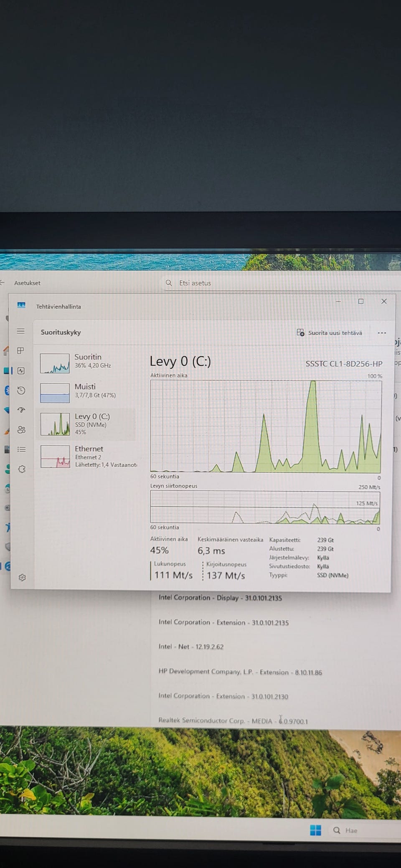
Task: Select Ethernet performance item
Action: [87, 456]
